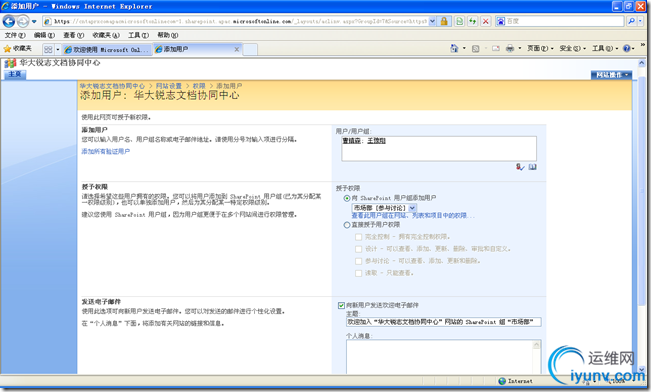Stop loading with the red X icon
This screenshot has width=651, height=392.
[x=485, y=21]
